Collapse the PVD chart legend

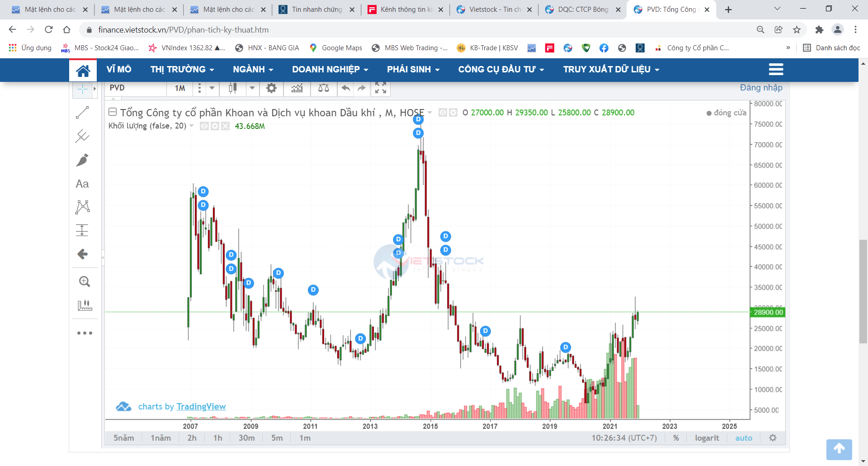click(x=113, y=112)
